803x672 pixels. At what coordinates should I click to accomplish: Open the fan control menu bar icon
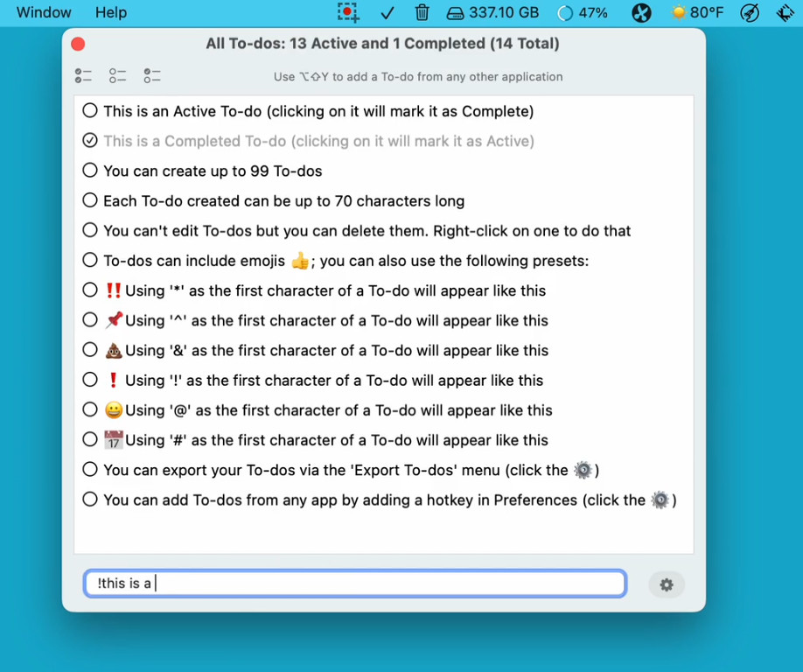point(641,12)
